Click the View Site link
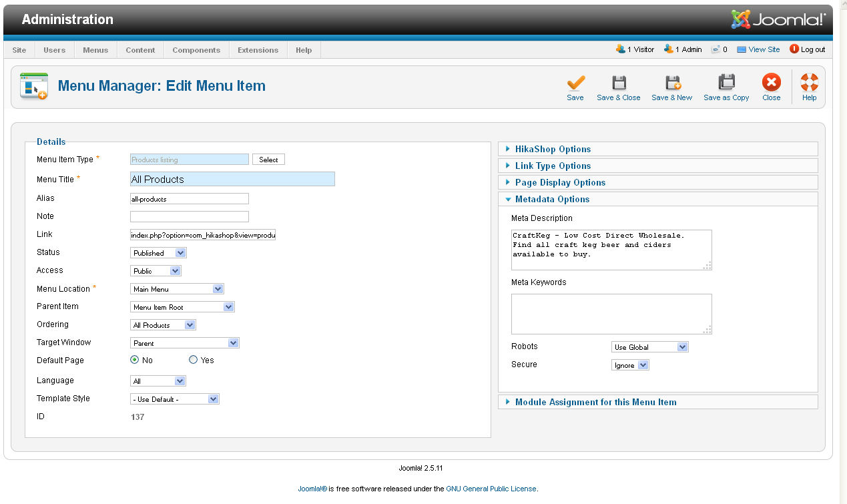The height and width of the screenshot is (504, 847). coord(764,49)
